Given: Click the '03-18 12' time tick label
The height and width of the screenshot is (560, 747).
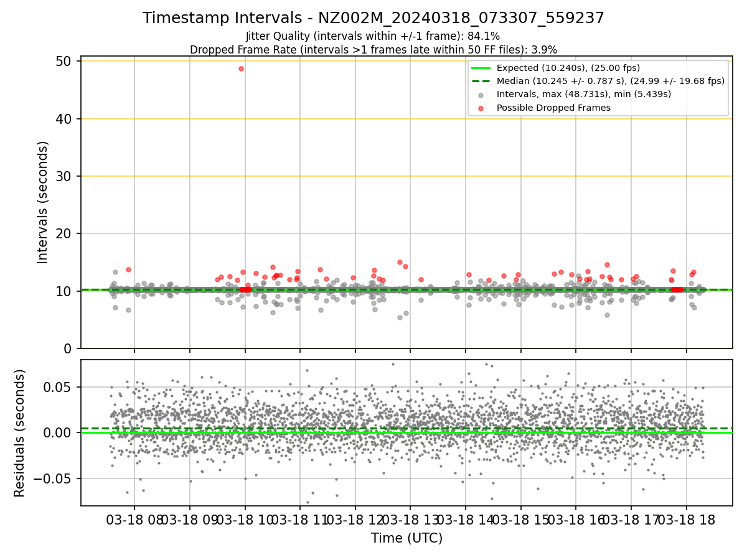Looking at the screenshot, I should (355, 520).
